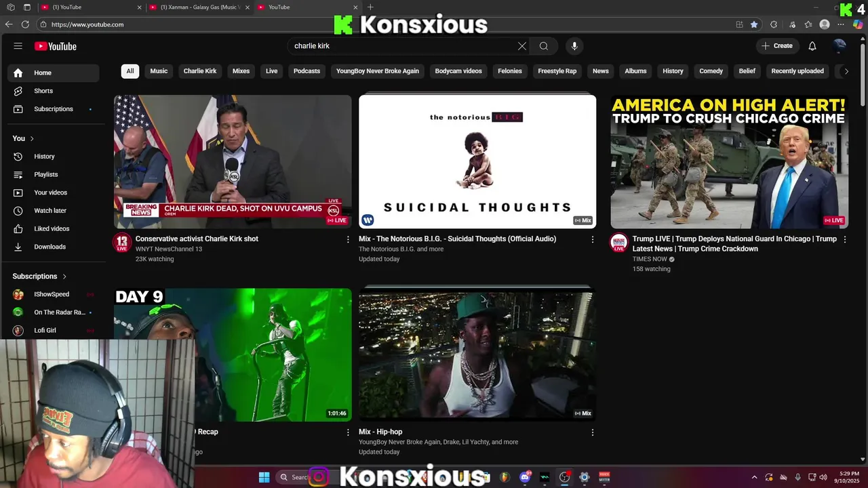The width and height of the screenshot is (868, 488).
Task: Switch to the Xanman Galaxy Gas tab
Action: click(x=198, y=7)
